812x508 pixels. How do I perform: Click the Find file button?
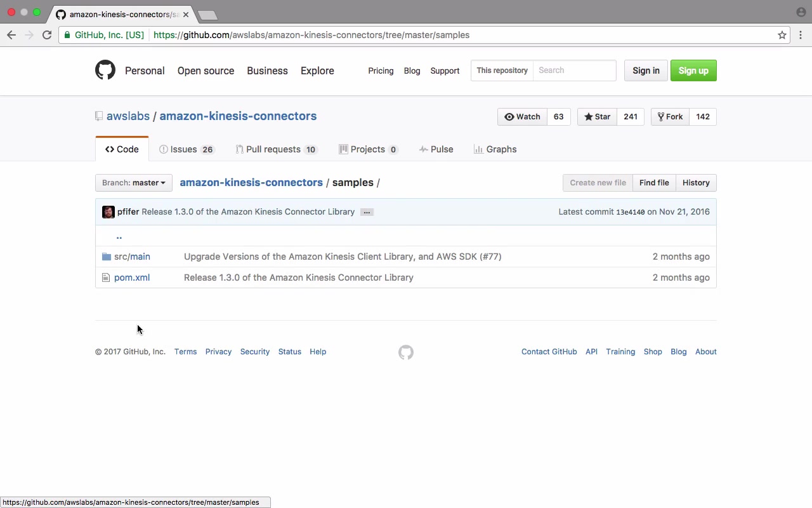[x=654, y=183]
